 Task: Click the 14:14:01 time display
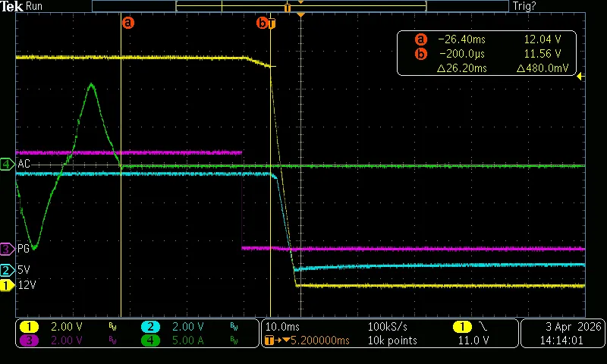561,340
